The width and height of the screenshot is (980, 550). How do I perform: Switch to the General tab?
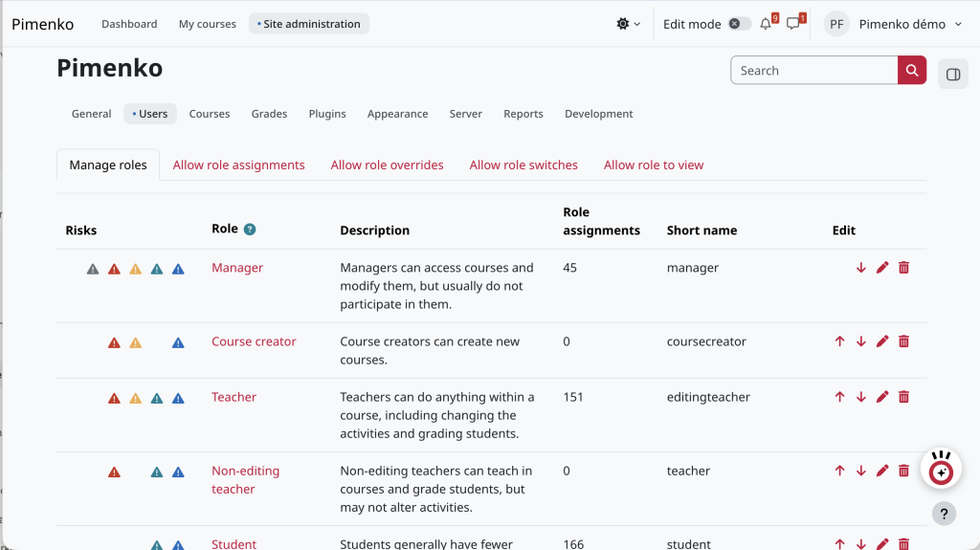tap(91, 114)
